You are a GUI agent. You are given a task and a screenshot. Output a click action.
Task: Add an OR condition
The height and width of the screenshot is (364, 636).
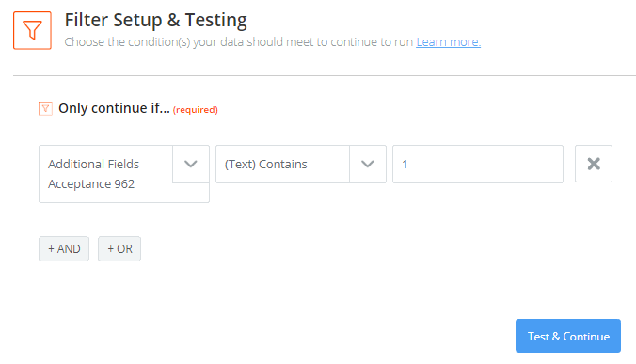[119, 249]
